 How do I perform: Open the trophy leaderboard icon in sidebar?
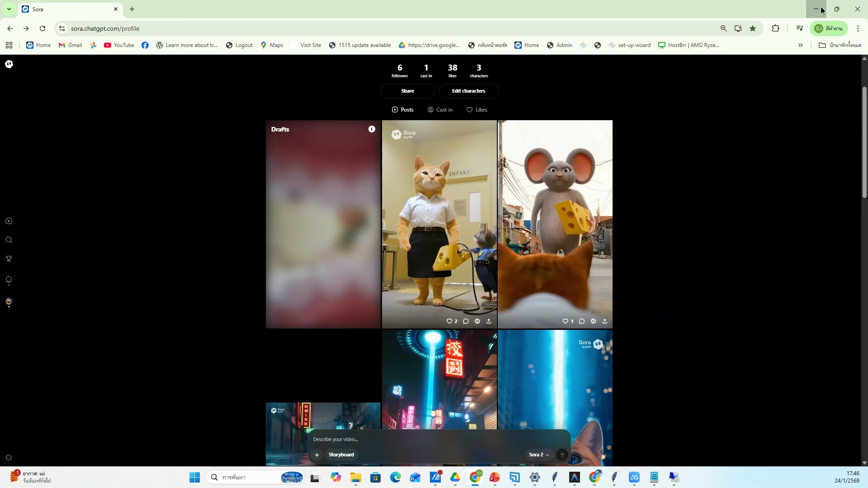(9, 259)
